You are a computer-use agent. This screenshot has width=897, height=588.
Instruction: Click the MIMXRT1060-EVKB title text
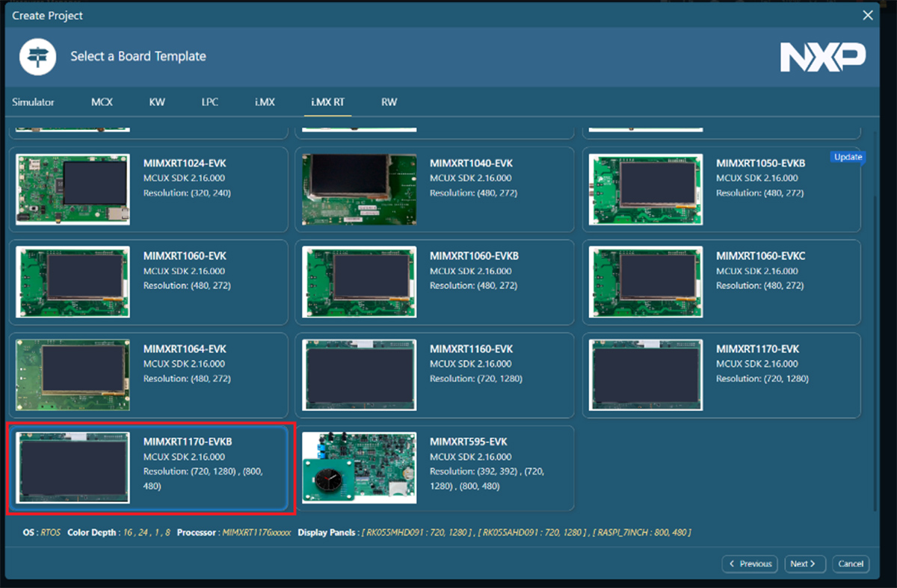(x=474, y=256)
